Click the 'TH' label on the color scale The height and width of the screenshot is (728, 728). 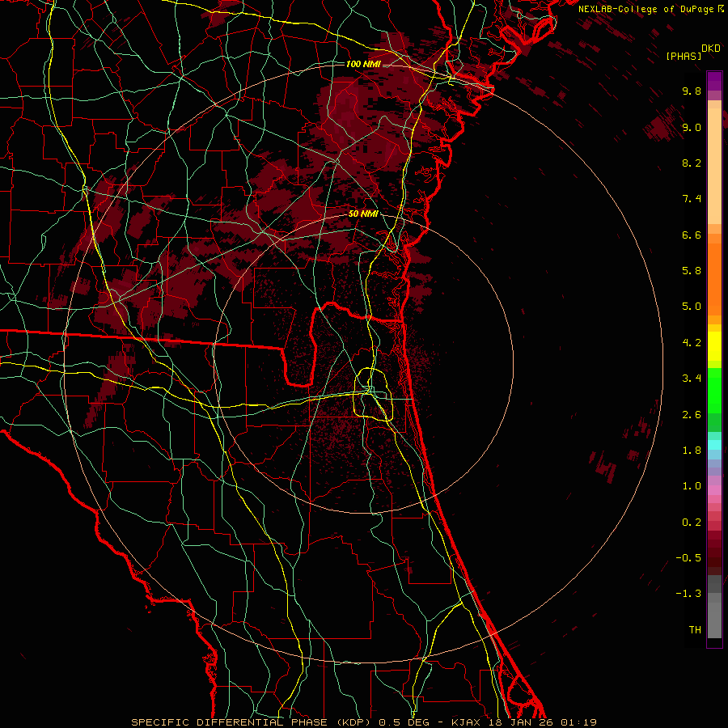[695, 630]
